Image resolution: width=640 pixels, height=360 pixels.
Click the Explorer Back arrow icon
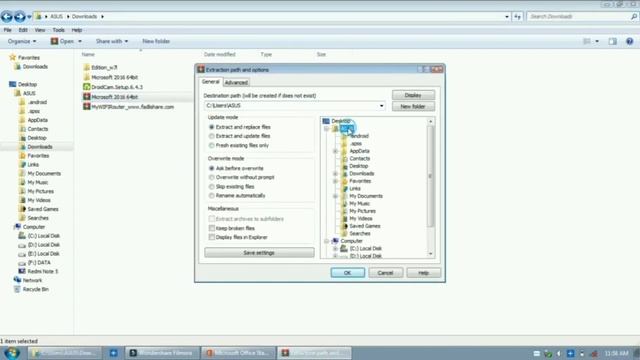pyautogui.click(x=7, y=17)
